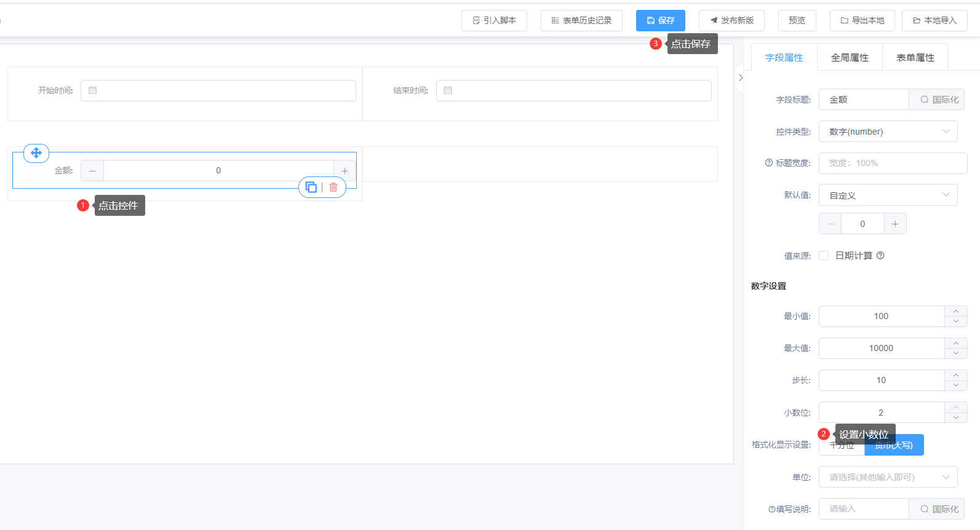This screenshot has height=530, width=980.
Task: Click the copy icon on the 金额 control
Action: coord(311,188)
